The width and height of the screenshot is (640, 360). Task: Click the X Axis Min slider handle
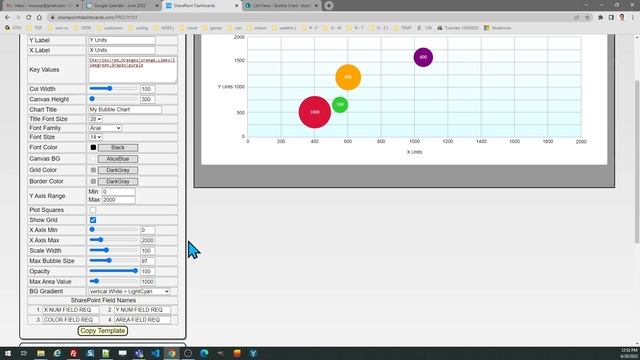point(92,230)
